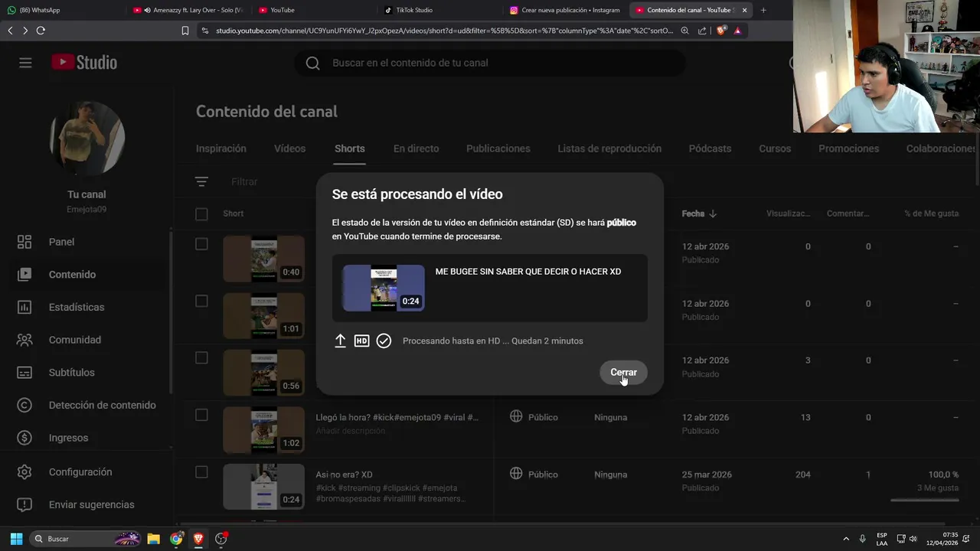Click the bookmark icon in address bar
Screen dimensions: 980x551
point(185,31)
